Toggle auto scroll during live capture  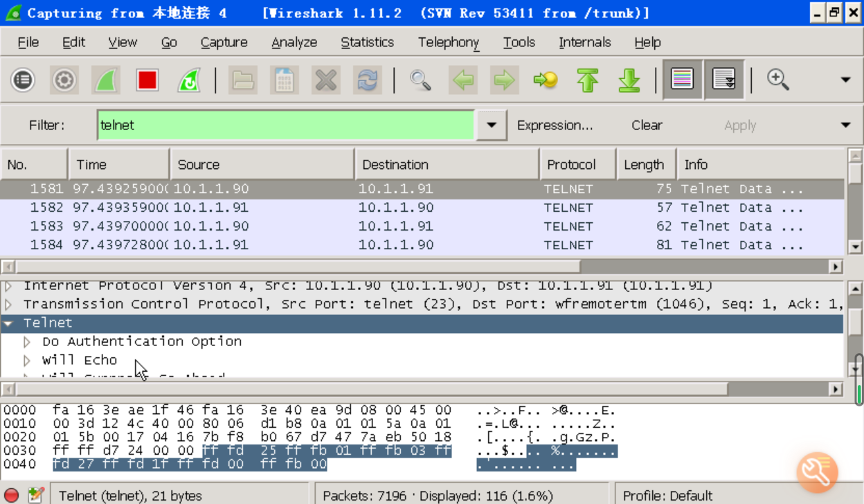[x=724, y=80]
